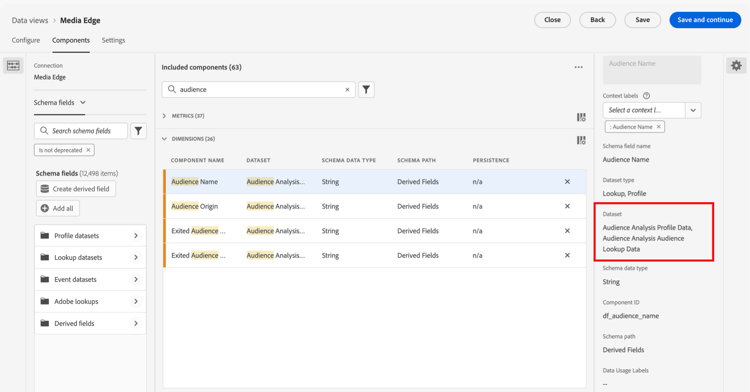Click the Persistence column header
750x392 pixels.
(x=491, y=160)
